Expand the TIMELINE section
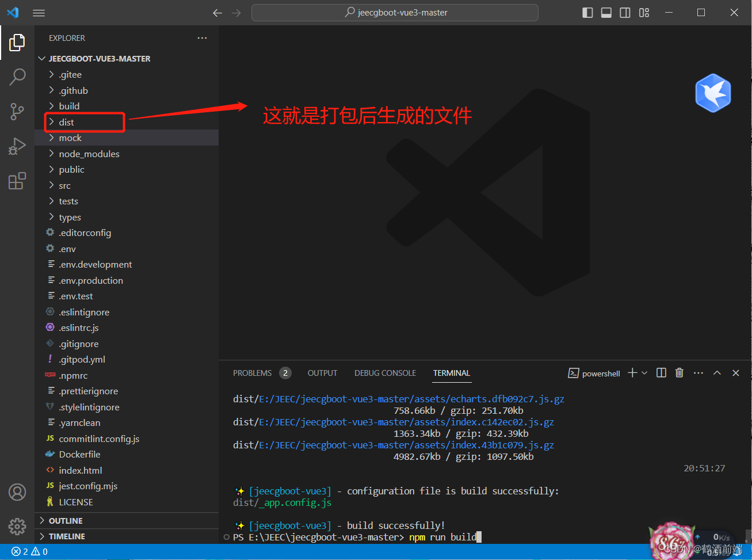Image resolution: width=752 pixels, height=560 pixels. (x=127, y=536)
